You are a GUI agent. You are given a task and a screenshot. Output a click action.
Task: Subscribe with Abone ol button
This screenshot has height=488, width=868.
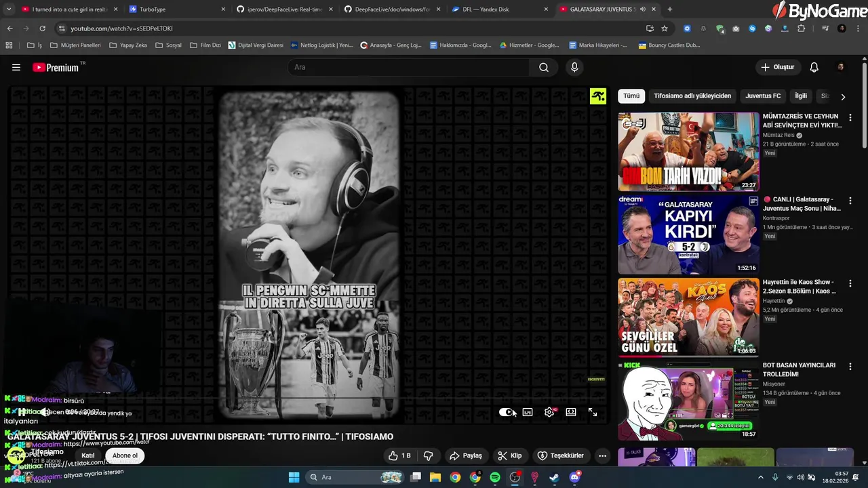[125, 455]
